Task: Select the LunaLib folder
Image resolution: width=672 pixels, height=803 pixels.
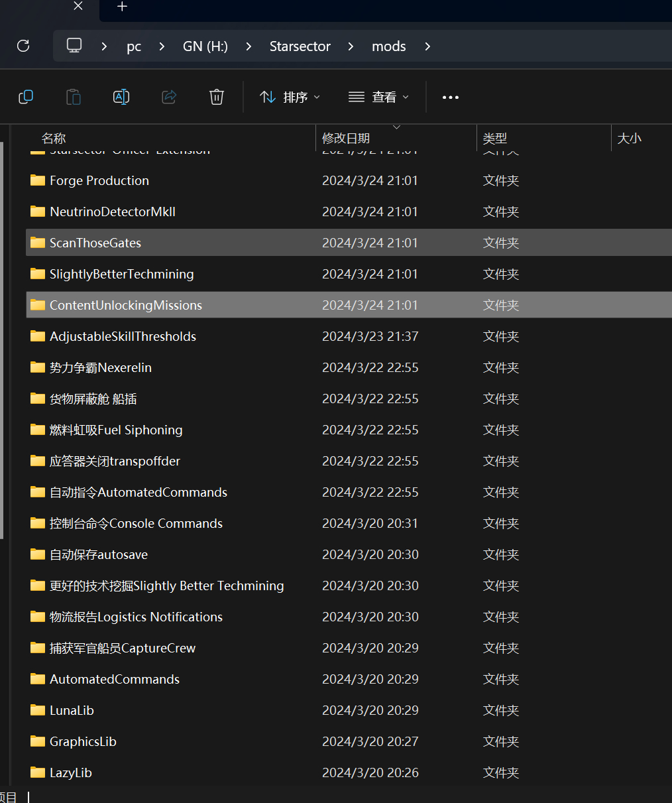Action: pos(72,710)
